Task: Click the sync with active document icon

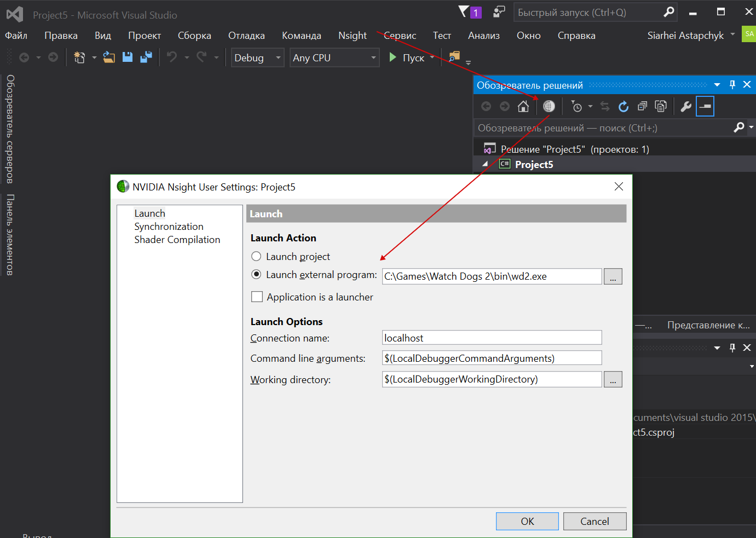Action: coord(605,106)
